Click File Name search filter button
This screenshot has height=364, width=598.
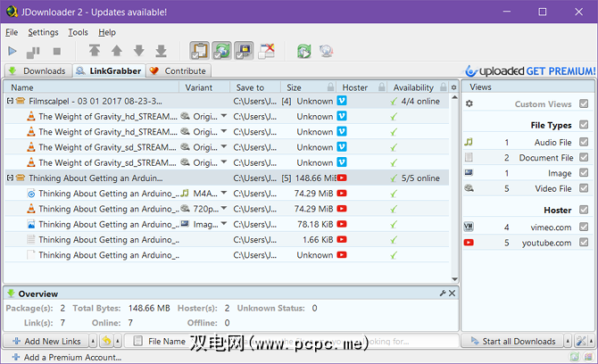pos(160,341)
